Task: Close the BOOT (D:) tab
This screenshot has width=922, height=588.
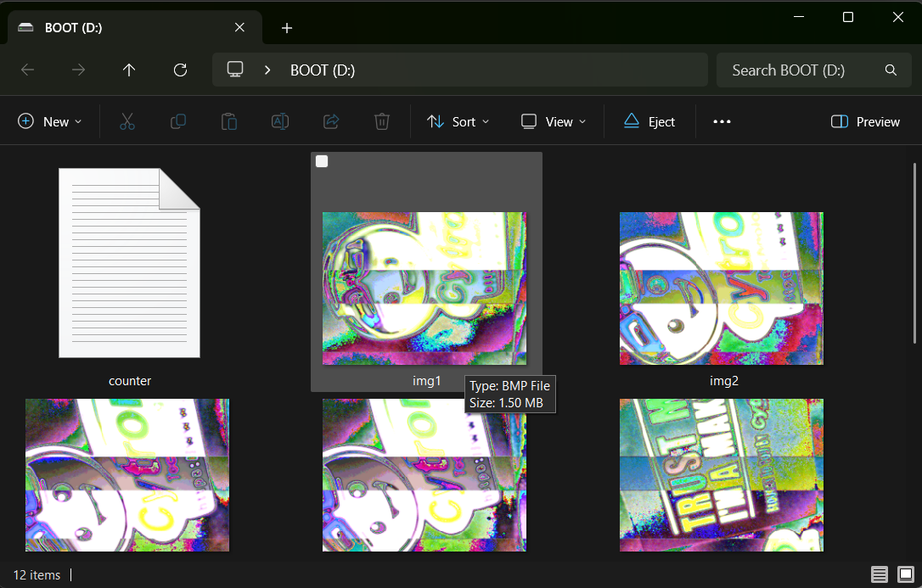Action: (x=239, y=27)
